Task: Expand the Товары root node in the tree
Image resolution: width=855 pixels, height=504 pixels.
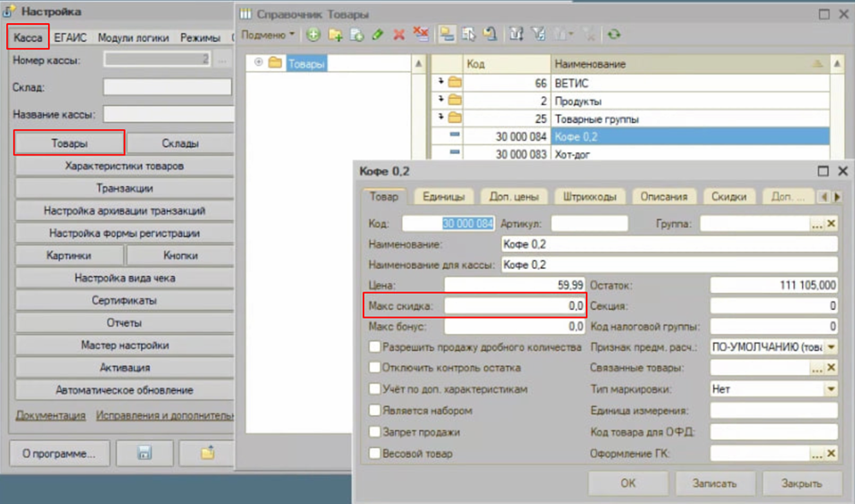Action: [258, 62]
